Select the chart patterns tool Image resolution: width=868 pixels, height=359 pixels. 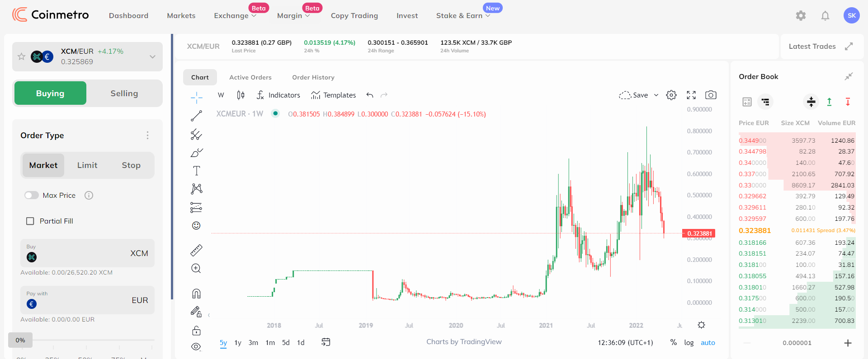point(196,189)
